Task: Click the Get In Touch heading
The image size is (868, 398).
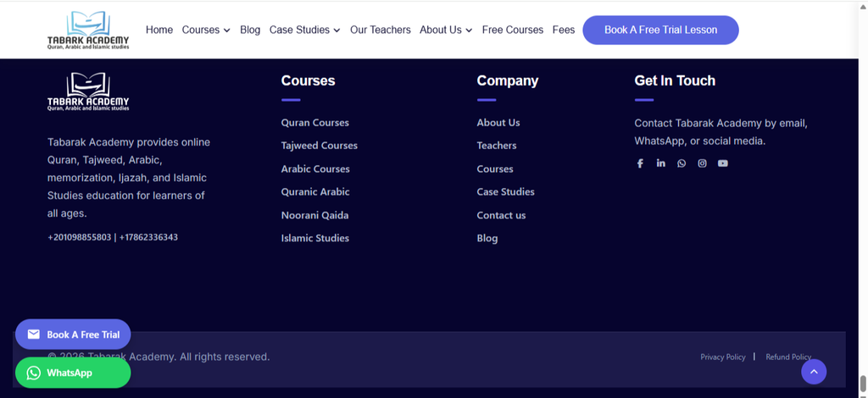Action: pos(675,80)
